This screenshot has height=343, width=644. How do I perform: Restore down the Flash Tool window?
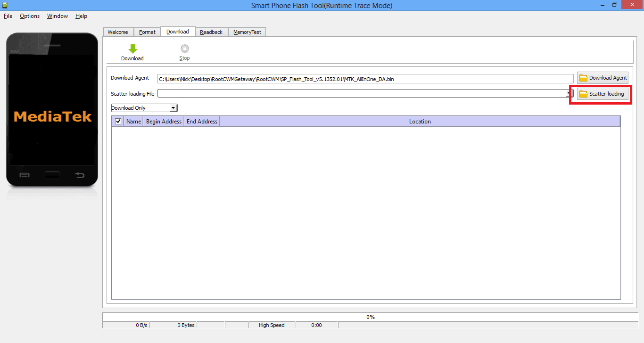615,5
